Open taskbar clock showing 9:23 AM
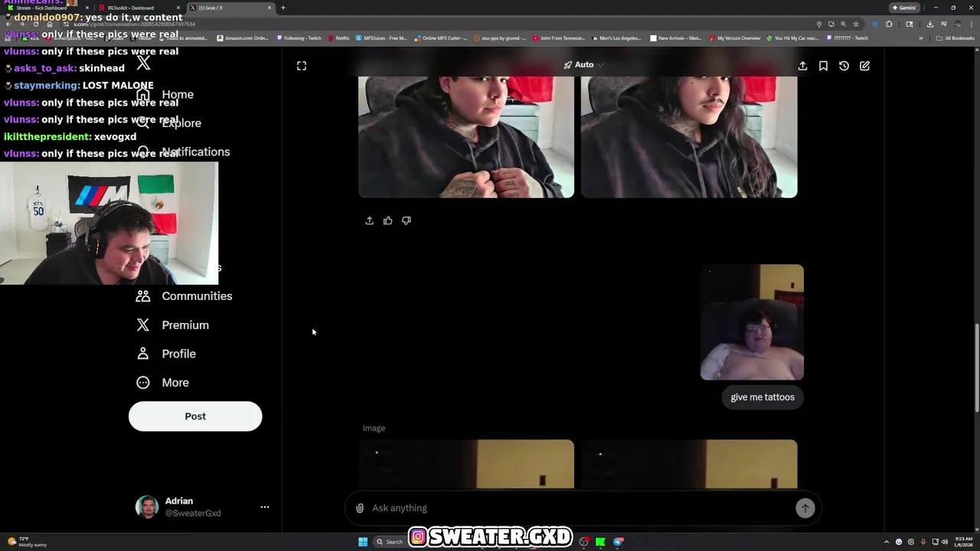Screen dimensions: 980x551 tap(962, 542)
